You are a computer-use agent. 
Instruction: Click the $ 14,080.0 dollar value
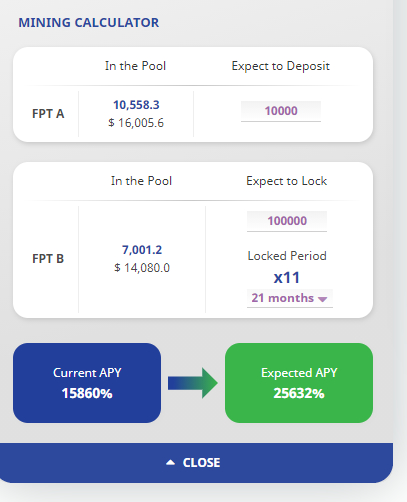coord(142,268)
